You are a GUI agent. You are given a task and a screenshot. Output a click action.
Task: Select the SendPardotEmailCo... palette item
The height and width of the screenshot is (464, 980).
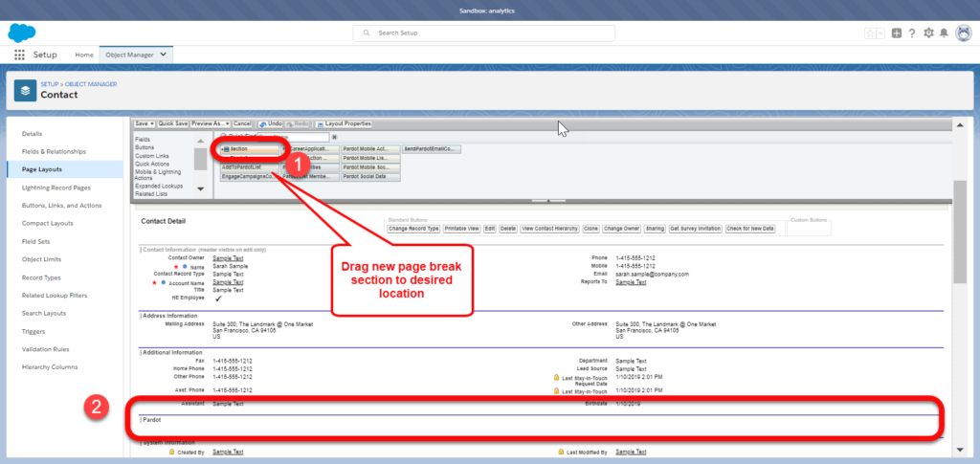point(432,149)
